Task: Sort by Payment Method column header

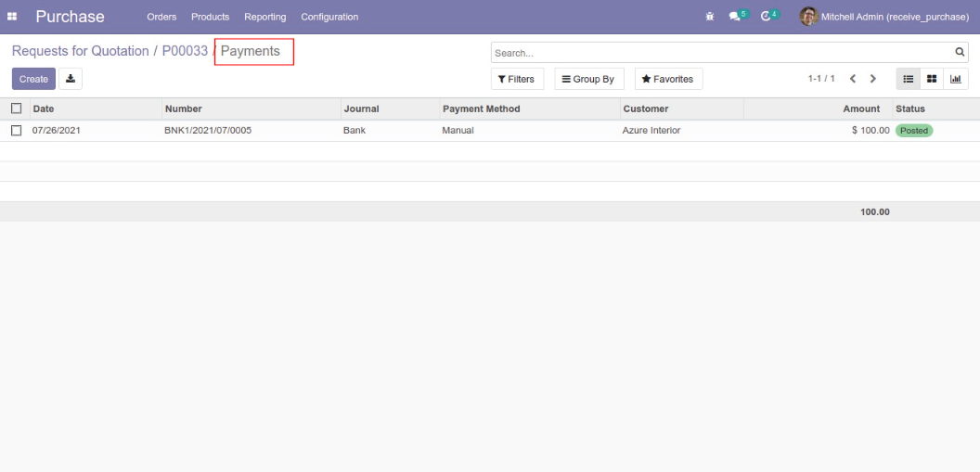Action: click(530, 108)
